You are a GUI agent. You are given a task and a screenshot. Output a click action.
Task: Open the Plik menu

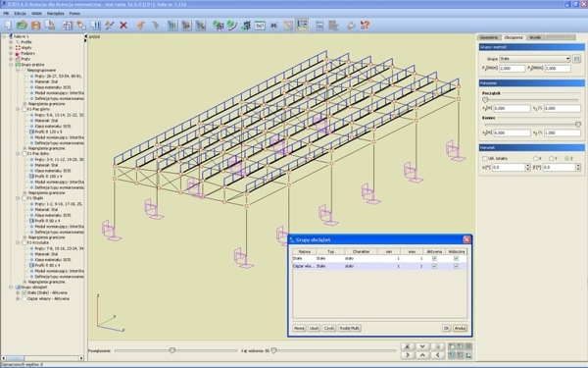tap(6, 13)
